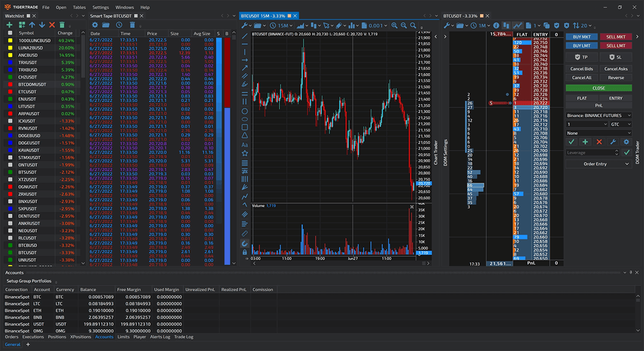Open the Tables menu
This screenshot has width=644, height=351.
click(79, 7)
